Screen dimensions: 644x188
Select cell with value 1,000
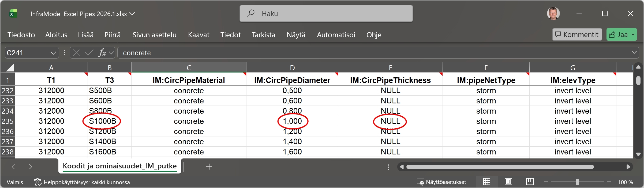click(x=292, y=121)
